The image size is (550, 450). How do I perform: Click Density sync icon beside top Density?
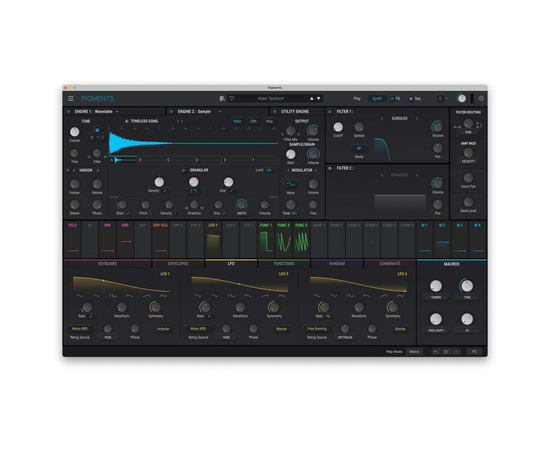click(165, 191)
